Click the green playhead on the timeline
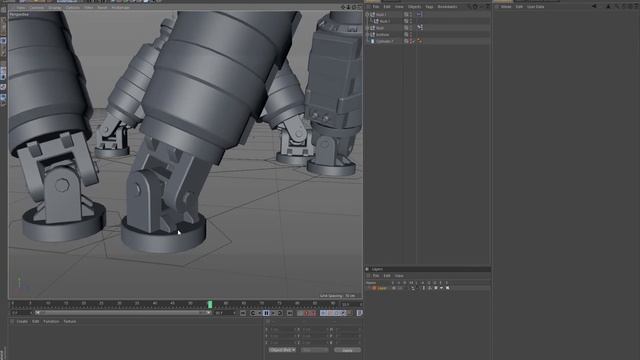The image size is (640, 360). (210, 304)
